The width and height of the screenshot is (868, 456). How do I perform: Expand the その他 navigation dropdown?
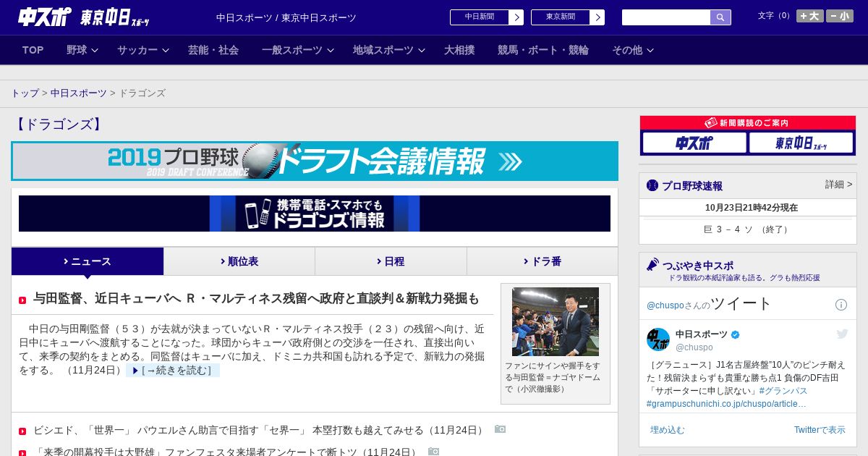coord(633,50)
